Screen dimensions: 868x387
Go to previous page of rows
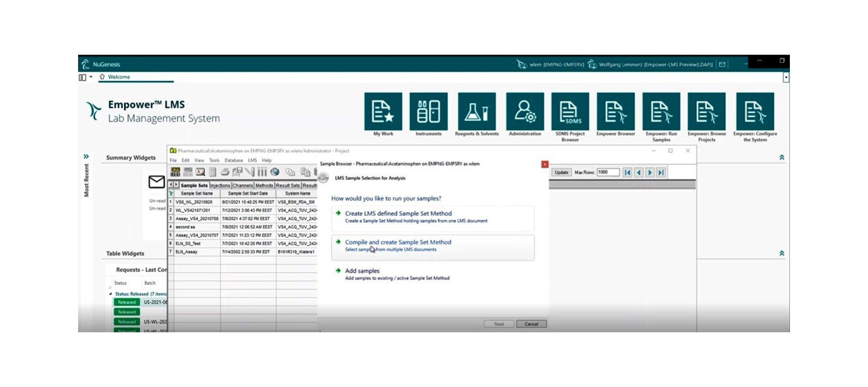[638, 172]
